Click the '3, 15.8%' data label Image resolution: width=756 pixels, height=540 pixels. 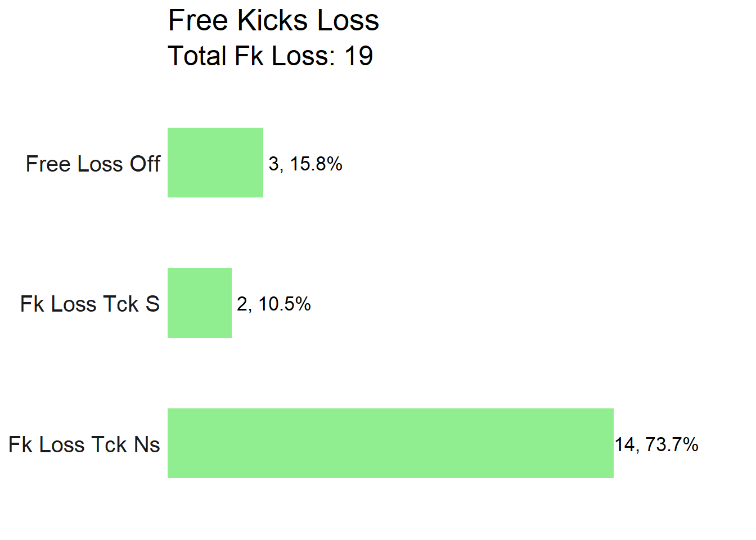pos(305,164)
